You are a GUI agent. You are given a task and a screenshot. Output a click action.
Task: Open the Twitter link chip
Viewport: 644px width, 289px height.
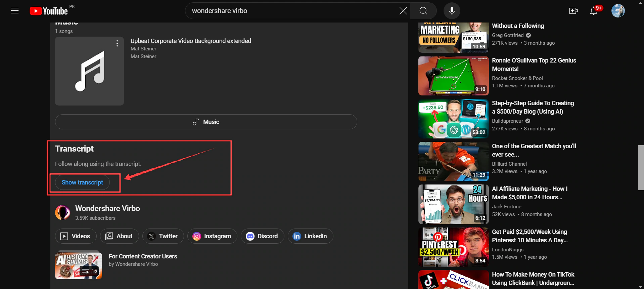[163, 236]
